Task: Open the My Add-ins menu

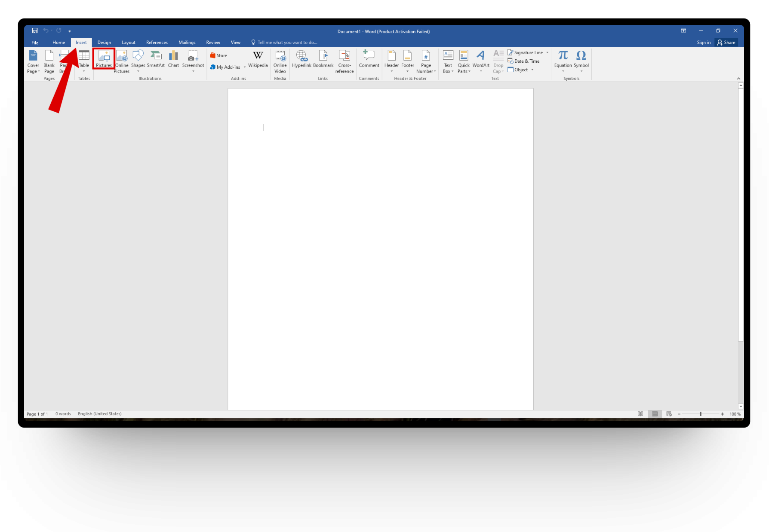Action: 228,67
